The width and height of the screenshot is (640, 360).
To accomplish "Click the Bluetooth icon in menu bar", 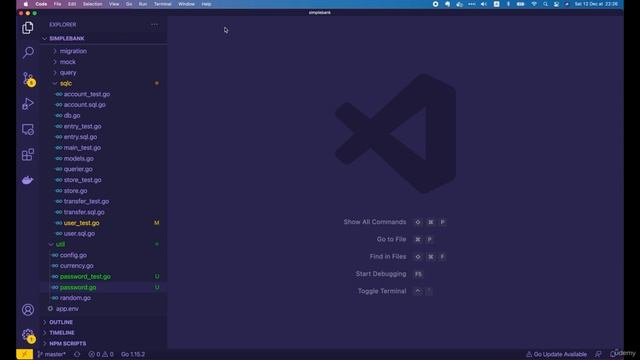I will [x=508, y=4].
